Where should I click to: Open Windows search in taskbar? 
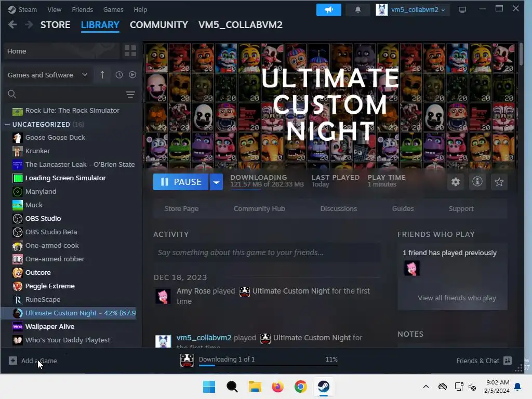click(232, 387)
